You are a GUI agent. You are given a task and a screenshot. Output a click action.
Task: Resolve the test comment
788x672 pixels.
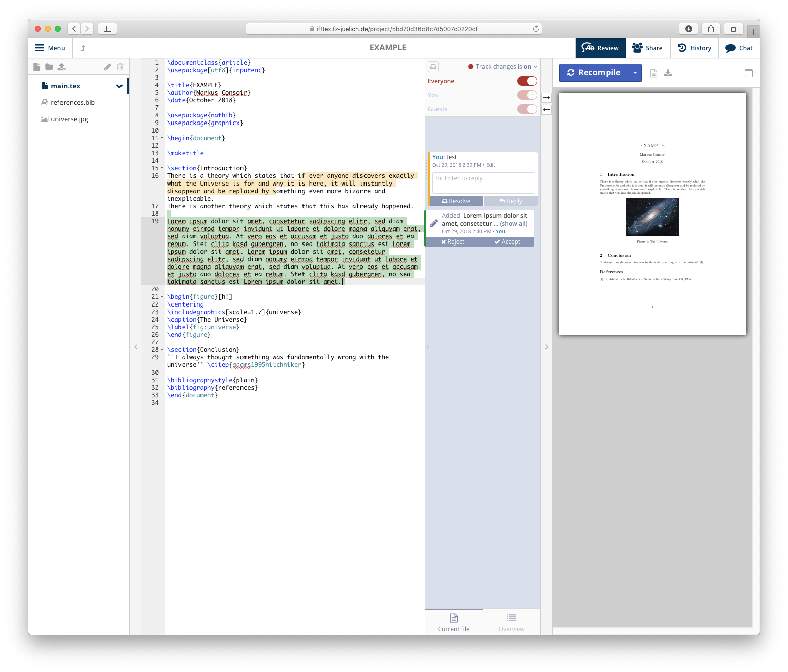pyautogui.click(x=456, y=201)
